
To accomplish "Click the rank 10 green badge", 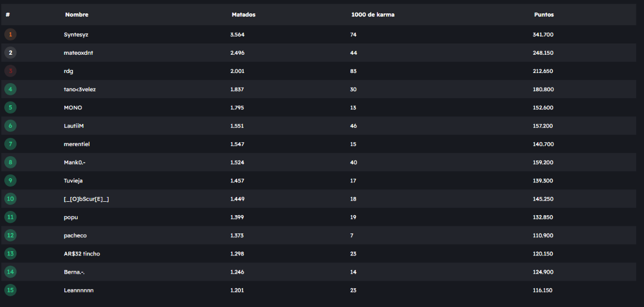I will 10,199.
